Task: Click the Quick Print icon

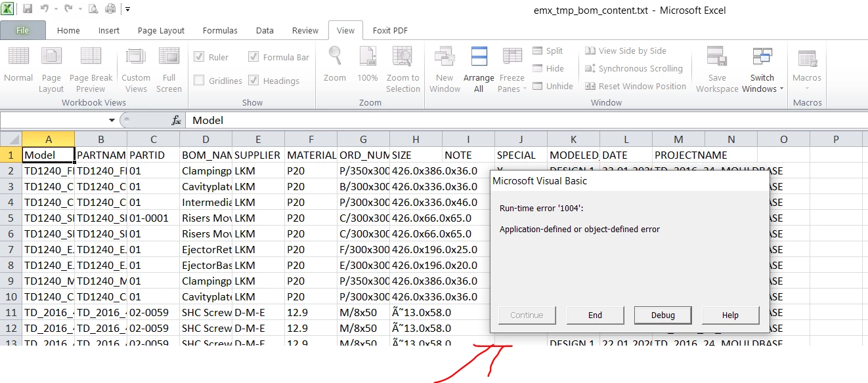Action: [110, 9]
